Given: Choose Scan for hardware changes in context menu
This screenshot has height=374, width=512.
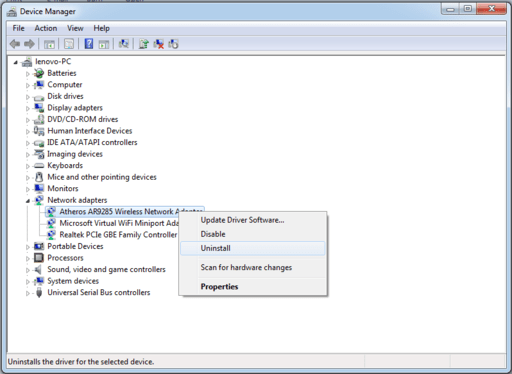Looking at the screenshot, I should point(252,267).
